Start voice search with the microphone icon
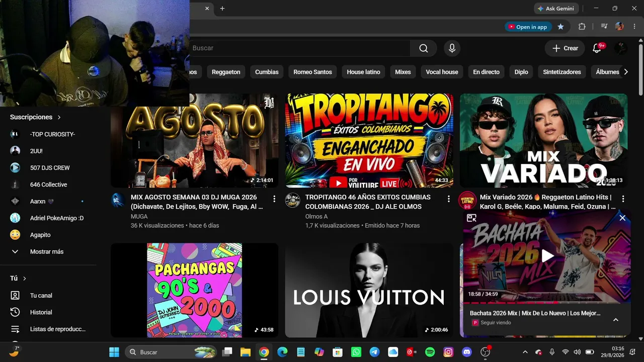 pyautogui.click(x=452, y=48)
